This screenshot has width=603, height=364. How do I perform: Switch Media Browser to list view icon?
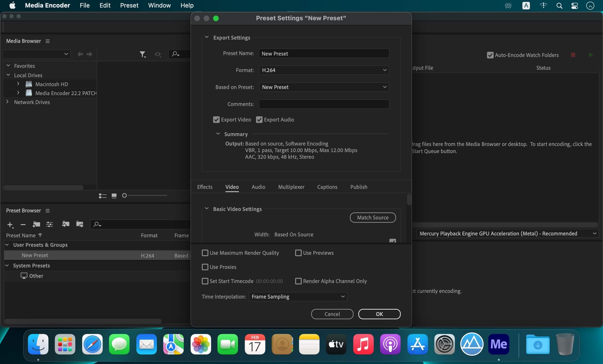(x=103, y=196)
